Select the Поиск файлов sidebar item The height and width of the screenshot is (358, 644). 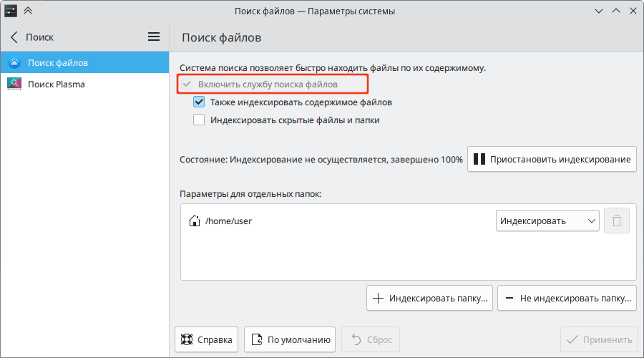click(x=84, y=62)
